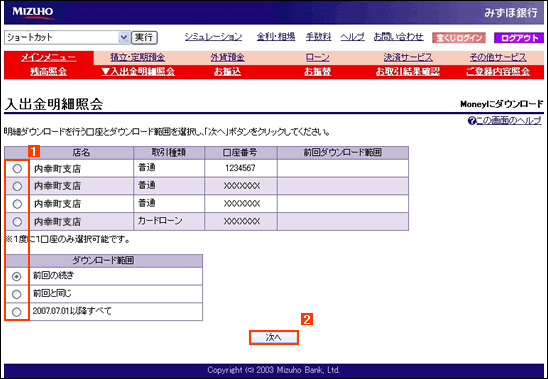Image resolution: width=548 pixels, height=379 pixels.
Task: Select the 外貨預金 tab
Action: coord(228,57)
